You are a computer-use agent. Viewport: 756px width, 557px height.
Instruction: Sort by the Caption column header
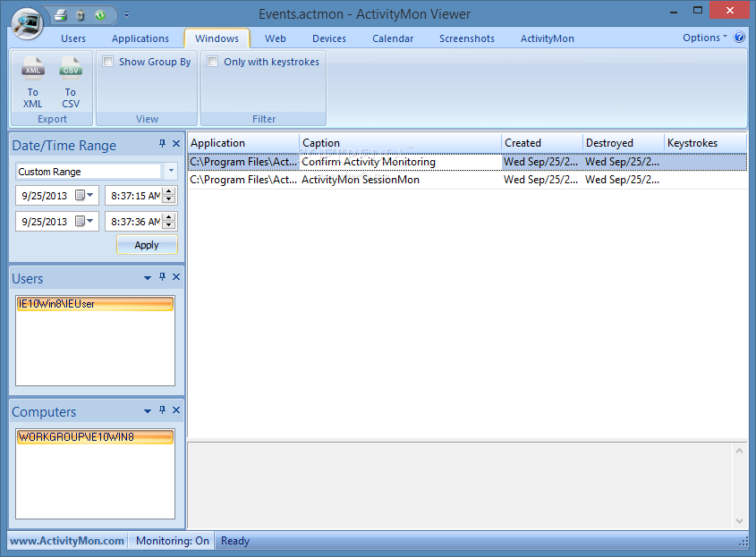click(x=400, y=143)
